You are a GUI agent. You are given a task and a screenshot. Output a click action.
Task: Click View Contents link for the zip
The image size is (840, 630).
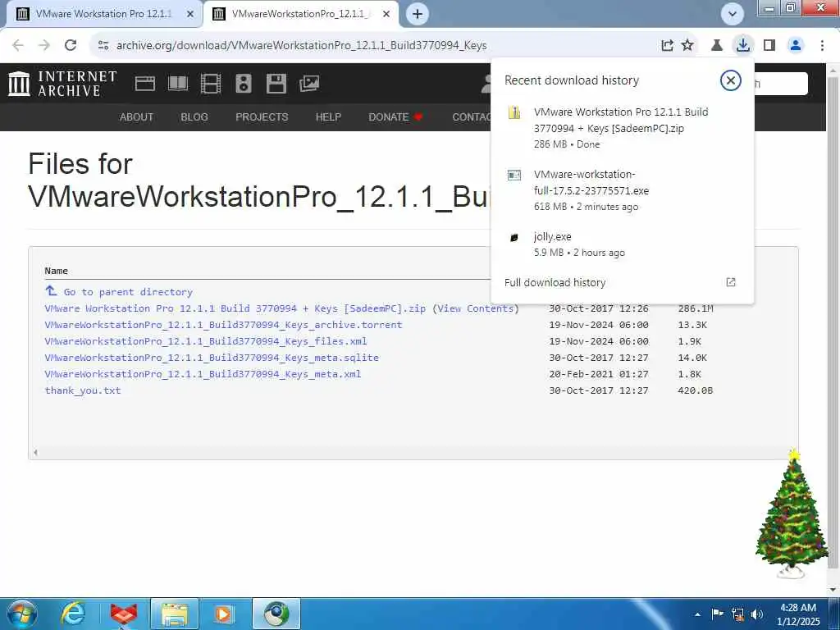[477, 308]
